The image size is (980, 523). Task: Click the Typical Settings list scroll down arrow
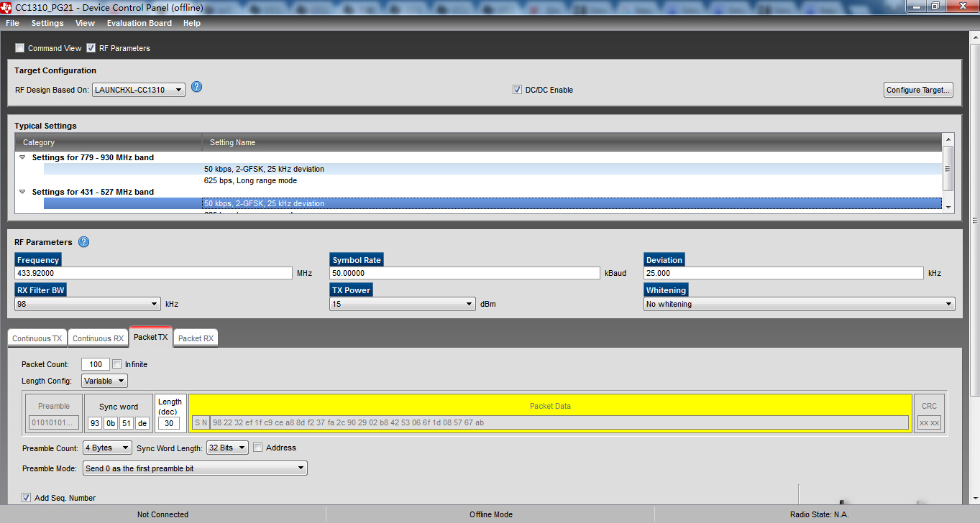pyautogui.click(x=948, y=207)
